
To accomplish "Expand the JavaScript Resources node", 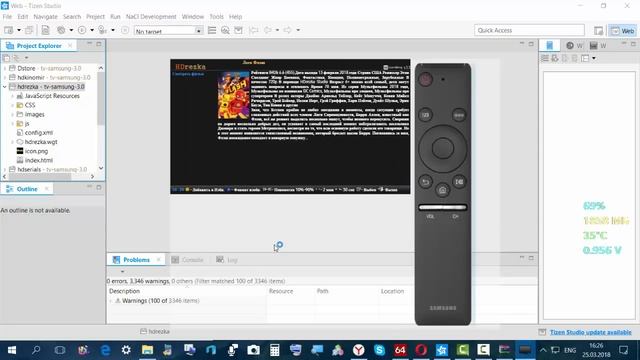I will click(13, 96).
